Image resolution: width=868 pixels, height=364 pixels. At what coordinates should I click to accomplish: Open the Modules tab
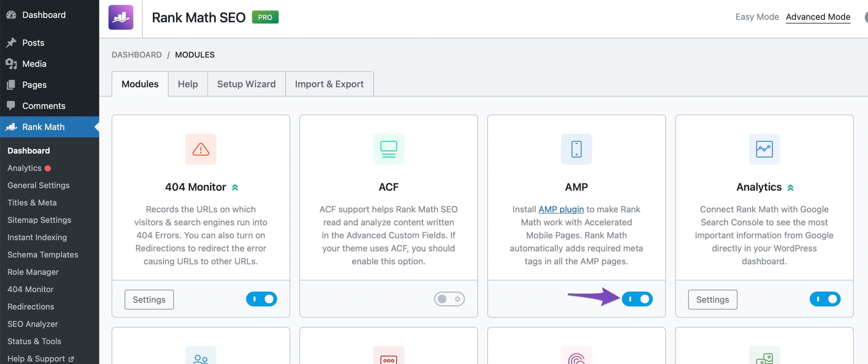point(140,84)
